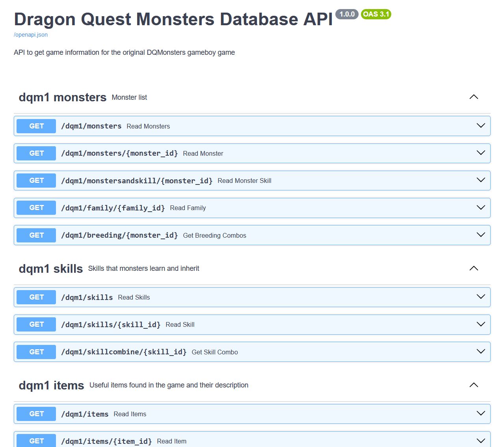Click GET button for /dqm1/skills
The width and height of the screenshot is (504, 447).
36,297
